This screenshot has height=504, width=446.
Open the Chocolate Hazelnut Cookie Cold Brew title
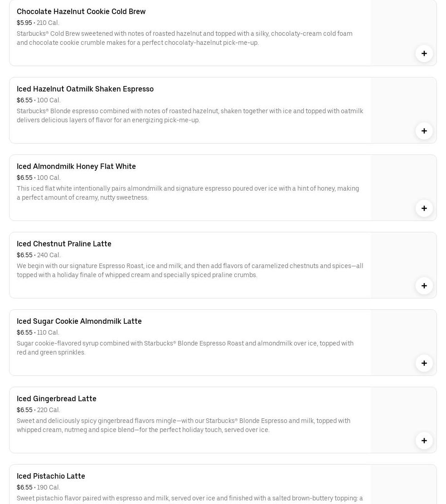tap(81, 11)
